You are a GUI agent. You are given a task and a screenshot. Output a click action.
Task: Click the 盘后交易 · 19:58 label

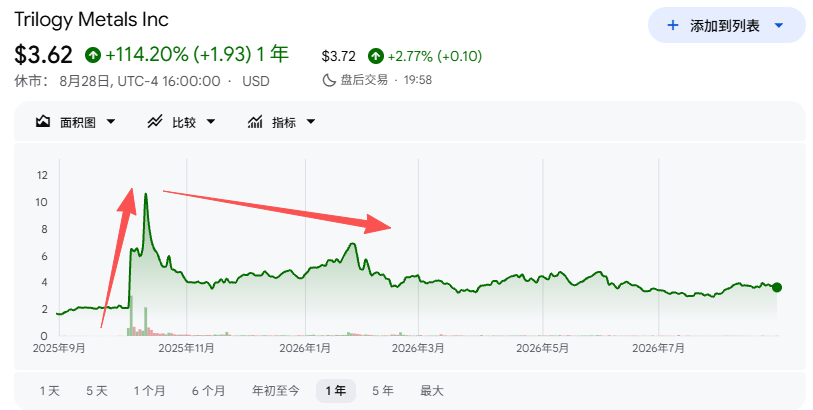click(x=386, y=80)
